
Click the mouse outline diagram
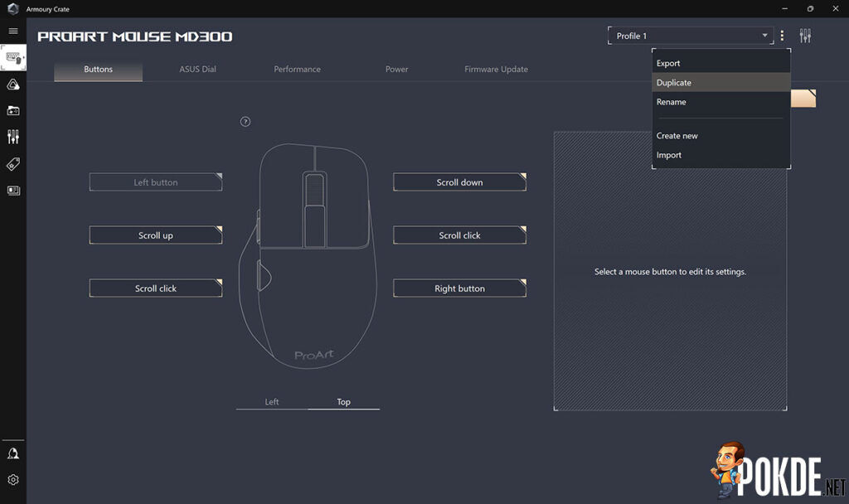point(308,256)
